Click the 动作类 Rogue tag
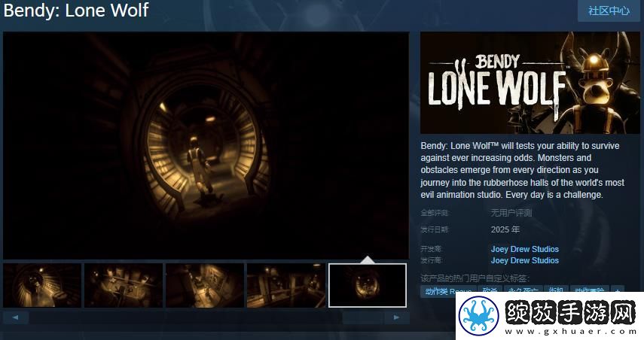Image resolution: width=644 pixels, height=340 pixels. click(x=448, y=291)
